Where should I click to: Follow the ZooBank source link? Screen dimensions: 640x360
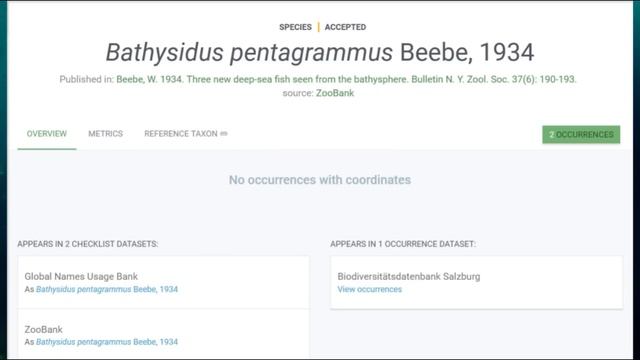(335, 93)
